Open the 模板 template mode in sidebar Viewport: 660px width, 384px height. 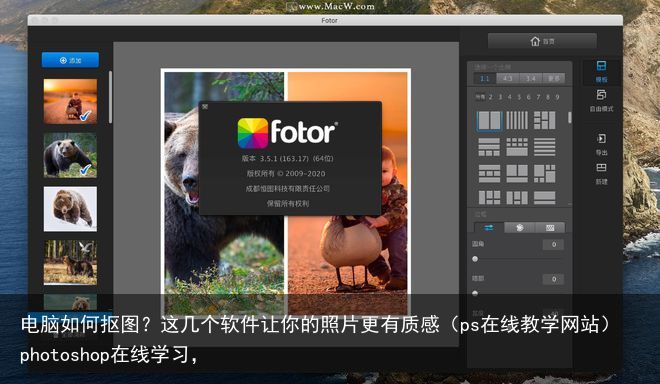click(x=601, y=72)
